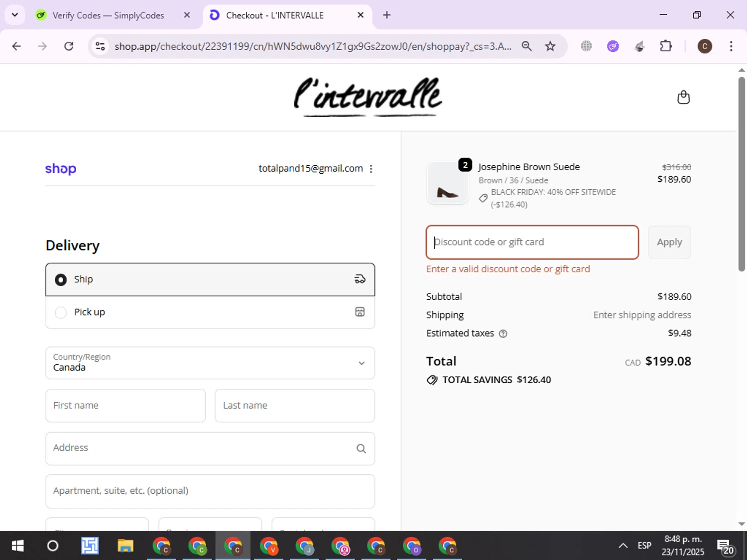Viewport: 747px width, 560px height.
Task: Click the dark bird extension icon
Action: point(639,46)
